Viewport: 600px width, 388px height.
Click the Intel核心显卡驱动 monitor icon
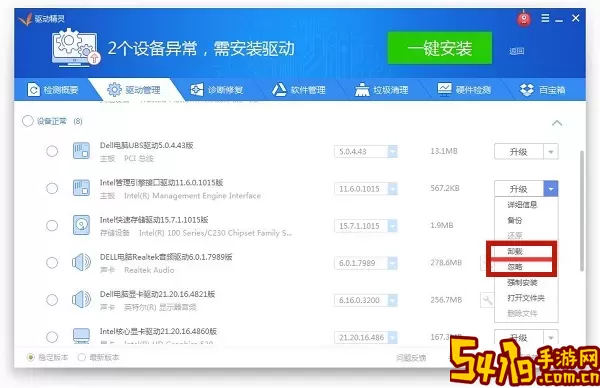pyautogui.click(x=82, y=336)
